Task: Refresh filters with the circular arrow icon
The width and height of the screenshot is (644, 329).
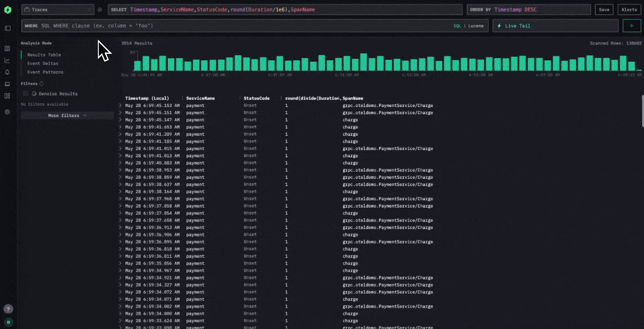Action: (x=42, y=84)
